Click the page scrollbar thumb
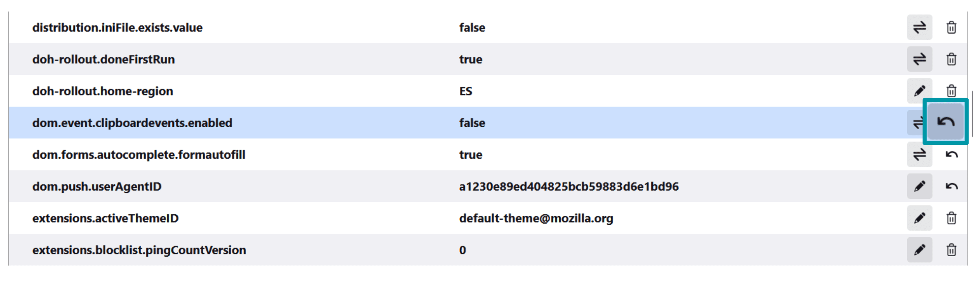The image size is (980, 281). coord(972,114)
